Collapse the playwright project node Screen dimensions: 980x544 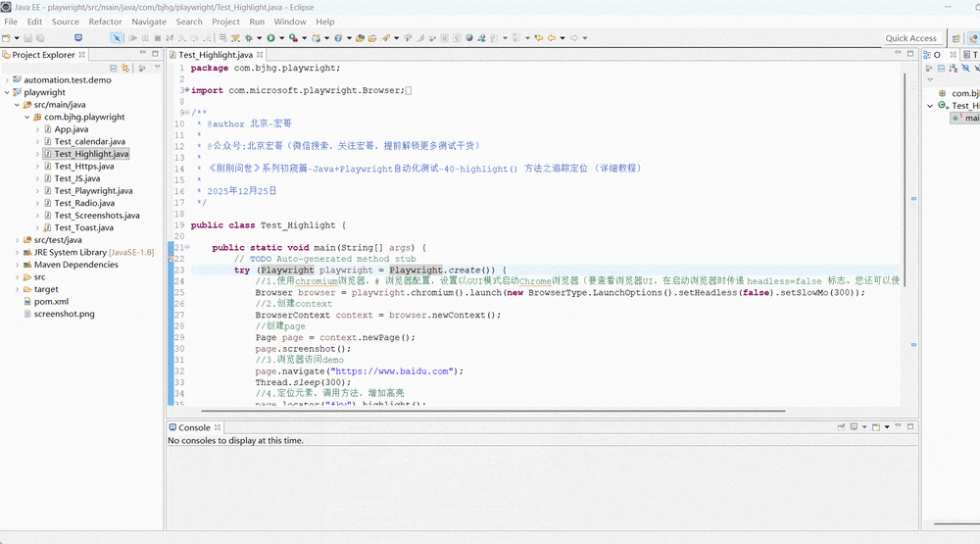pos(7,92)
